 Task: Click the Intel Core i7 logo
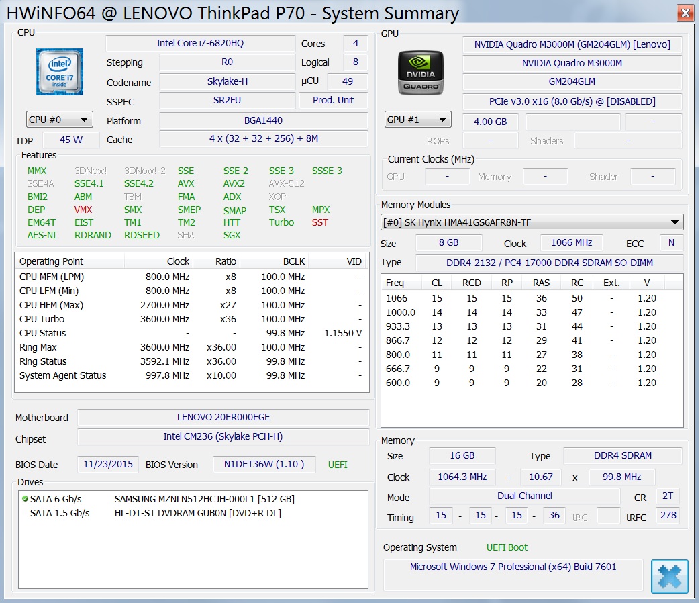(x=60, y=72)
